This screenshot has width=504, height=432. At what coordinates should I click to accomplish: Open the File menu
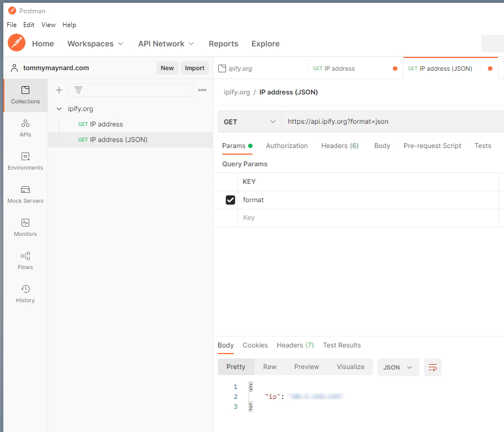pos(12,25)
